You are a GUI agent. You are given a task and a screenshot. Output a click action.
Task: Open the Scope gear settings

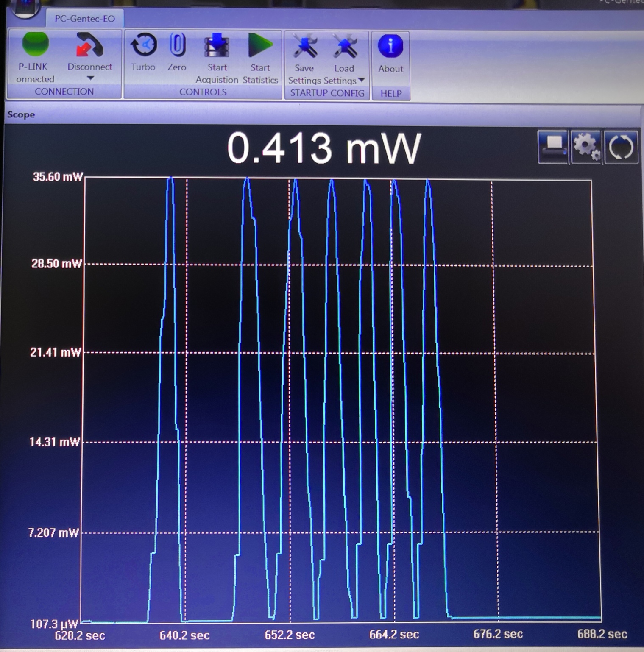click(x=587, y=147)
